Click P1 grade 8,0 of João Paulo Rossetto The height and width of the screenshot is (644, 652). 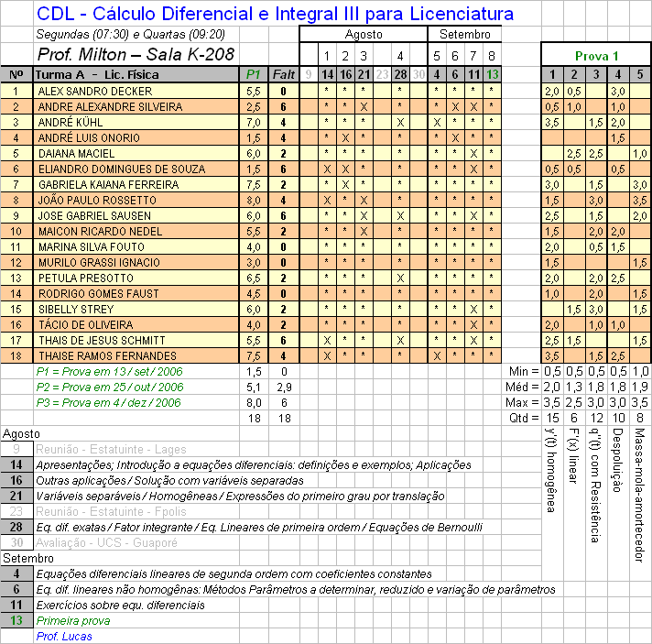tap(254, 201)
